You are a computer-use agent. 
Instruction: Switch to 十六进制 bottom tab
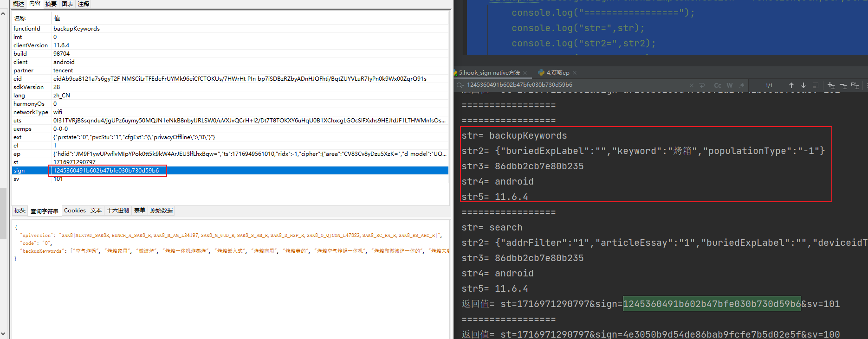pos(118,211)
